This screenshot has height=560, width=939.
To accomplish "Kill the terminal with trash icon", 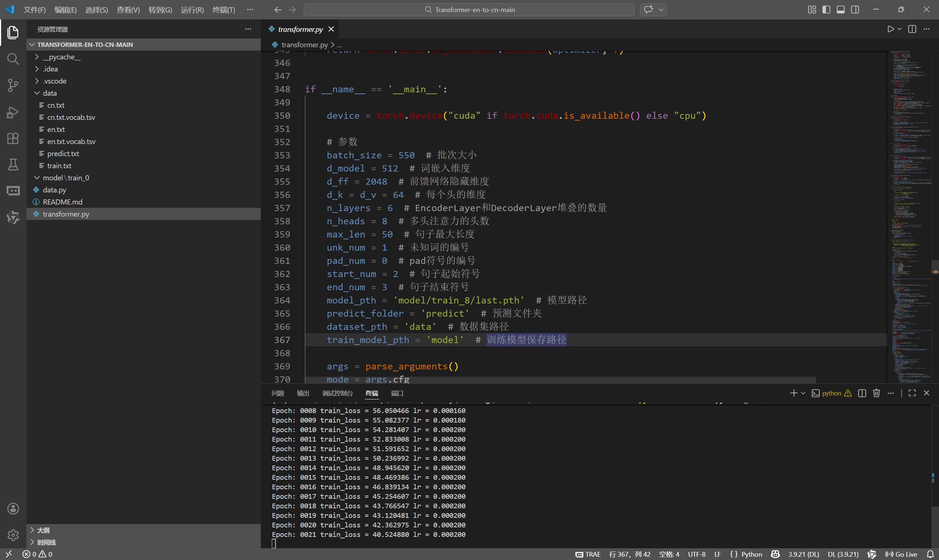I will [x=876, y=393].
